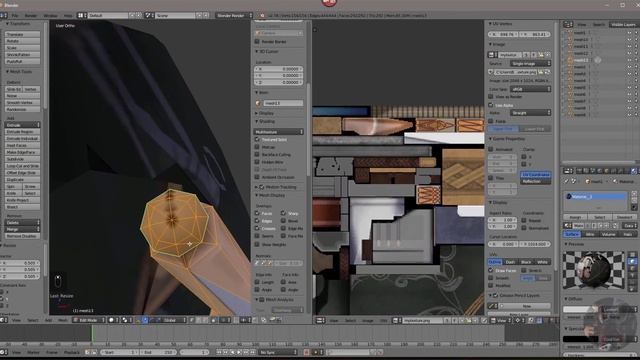Click the record auto-keyframe icon in timeline
Screen dimensions: 640x360
coord(307,352)
